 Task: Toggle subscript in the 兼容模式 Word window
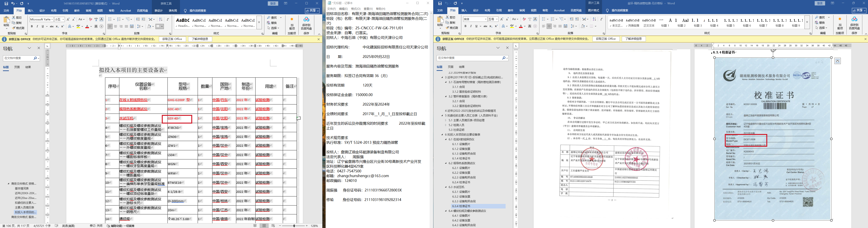click(57, 26)
